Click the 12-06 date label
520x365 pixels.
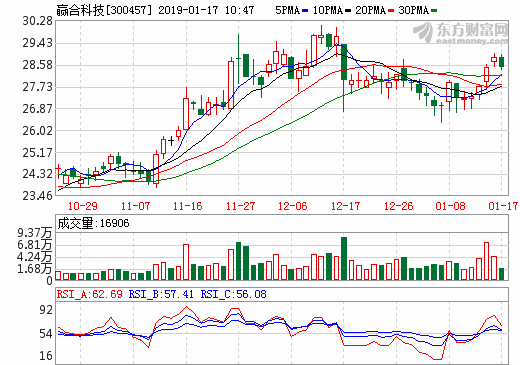coord(293,206)
